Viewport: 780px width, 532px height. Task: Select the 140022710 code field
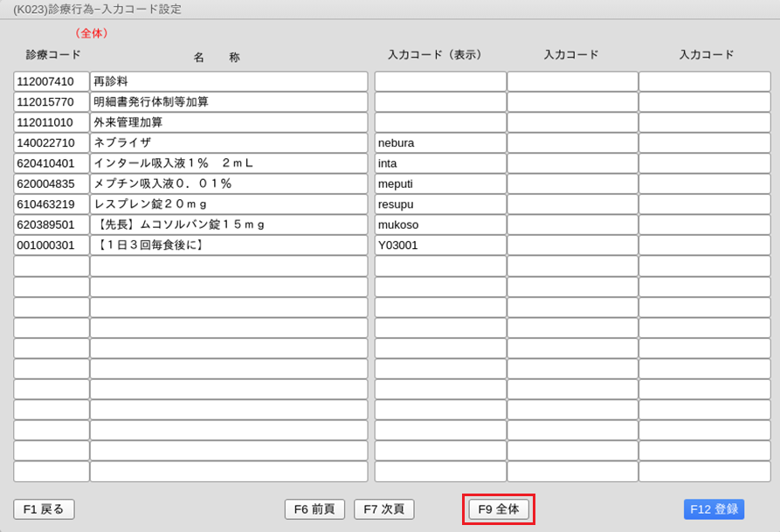point(52,142)
